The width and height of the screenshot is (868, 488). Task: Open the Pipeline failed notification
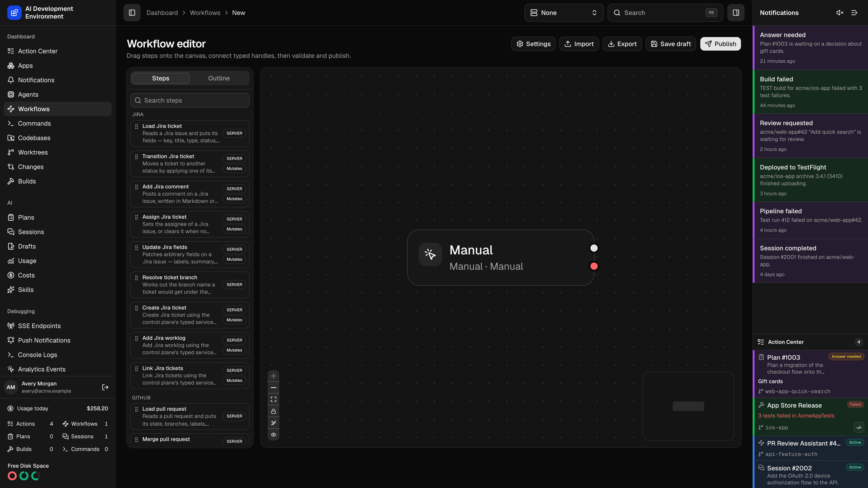pyautogui.click(x=811, y=221)
